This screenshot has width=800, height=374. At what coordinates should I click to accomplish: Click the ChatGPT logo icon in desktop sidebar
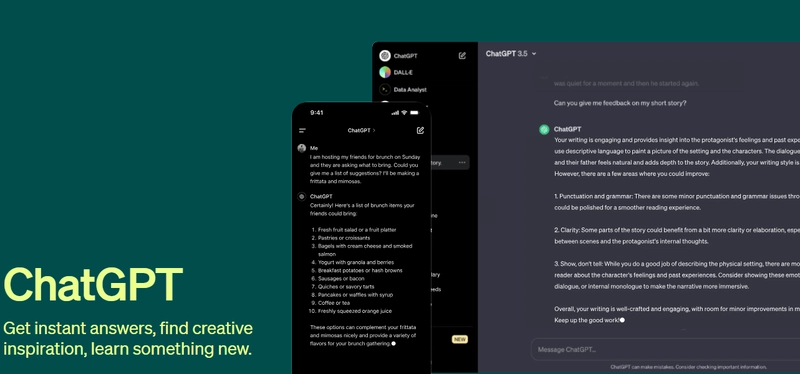pyautogui.click(x=385, y=56)
